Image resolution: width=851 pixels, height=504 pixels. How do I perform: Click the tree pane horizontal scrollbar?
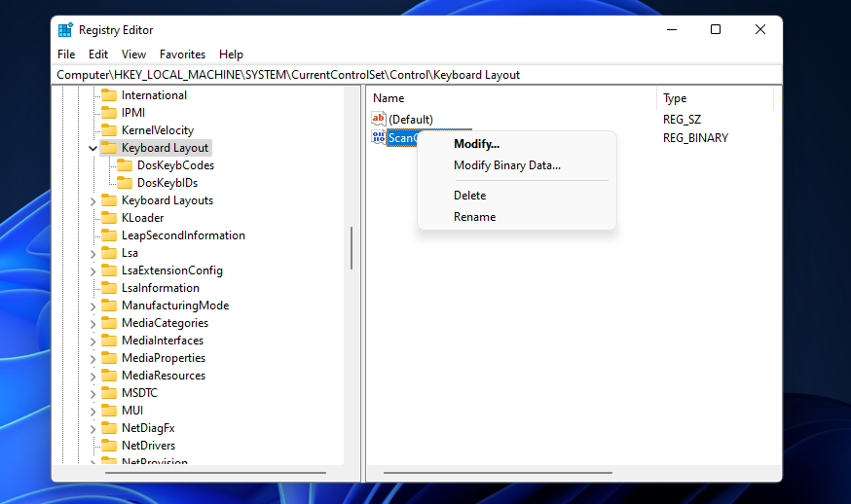(215, 473)
